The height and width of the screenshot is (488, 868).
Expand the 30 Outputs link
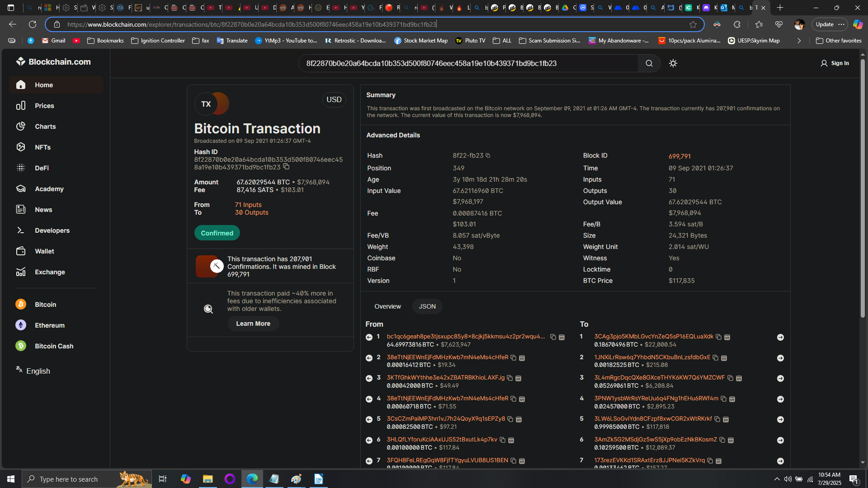251,212
